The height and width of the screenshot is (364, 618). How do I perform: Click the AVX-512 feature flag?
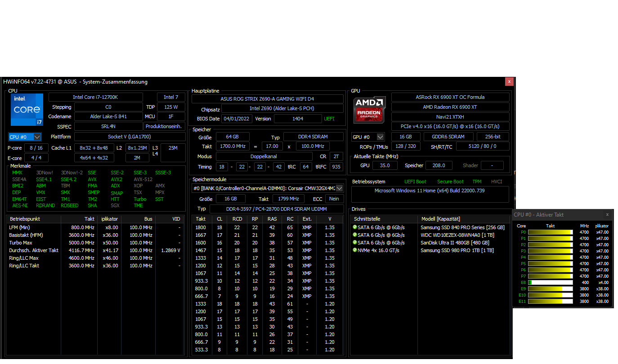click(x=143, y=179)
